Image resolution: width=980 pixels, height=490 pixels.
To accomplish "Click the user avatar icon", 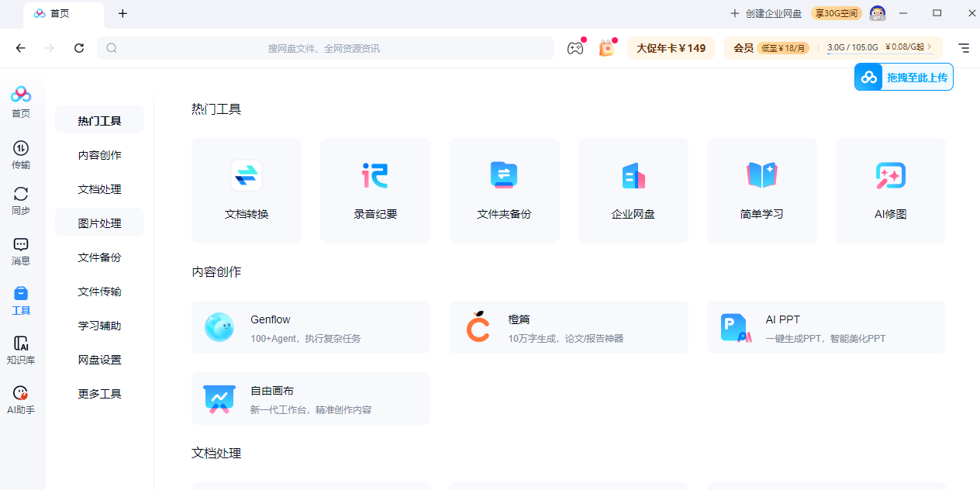I will coord(878,13).
